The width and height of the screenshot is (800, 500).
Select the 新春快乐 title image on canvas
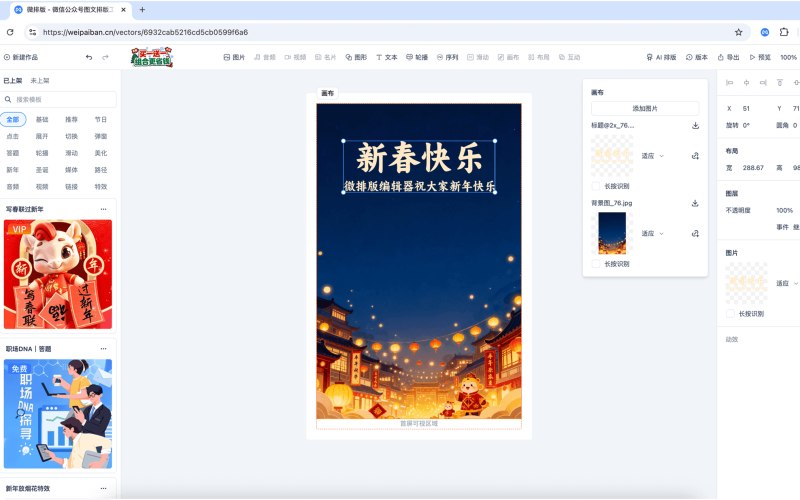click(x=419, y=167)
